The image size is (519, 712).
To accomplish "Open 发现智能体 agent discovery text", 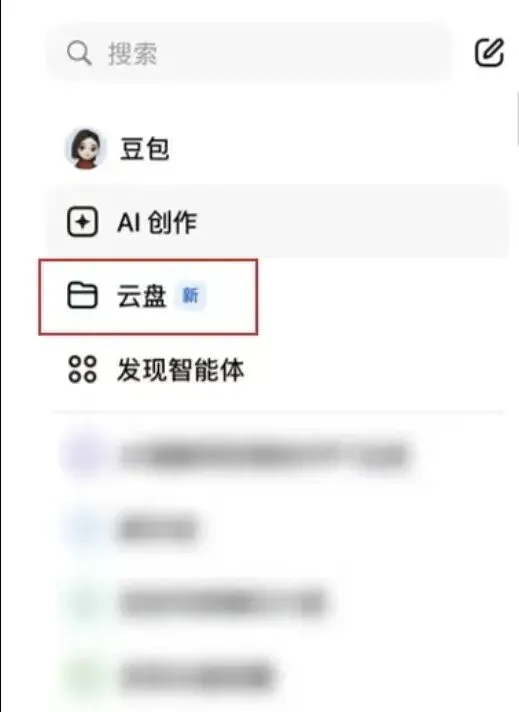I will click(181, 370).
